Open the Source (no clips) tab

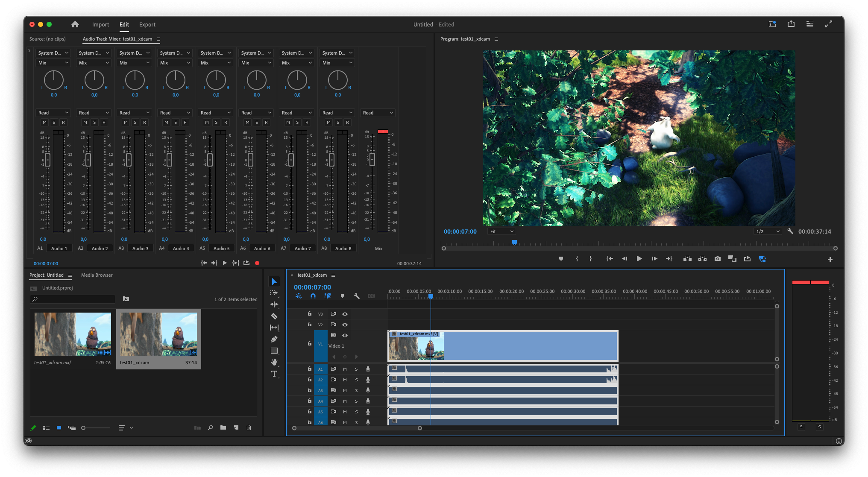click(47, 39)
